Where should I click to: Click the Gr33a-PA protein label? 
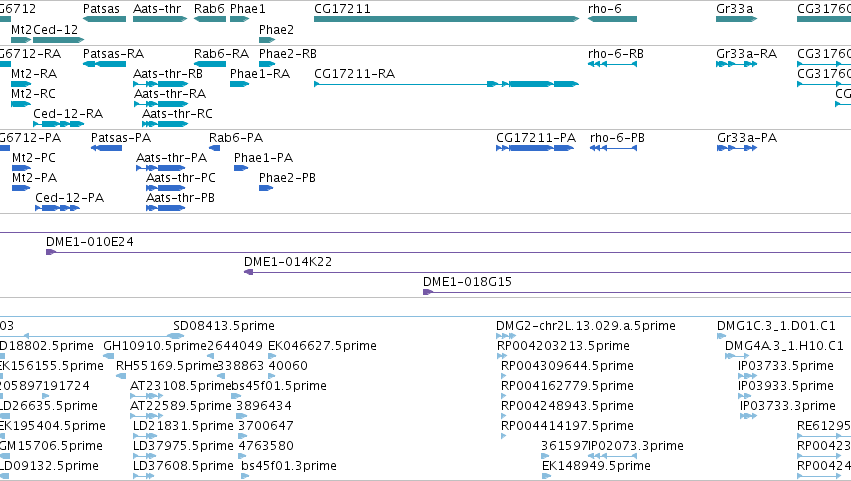click(x=747, y=138)
